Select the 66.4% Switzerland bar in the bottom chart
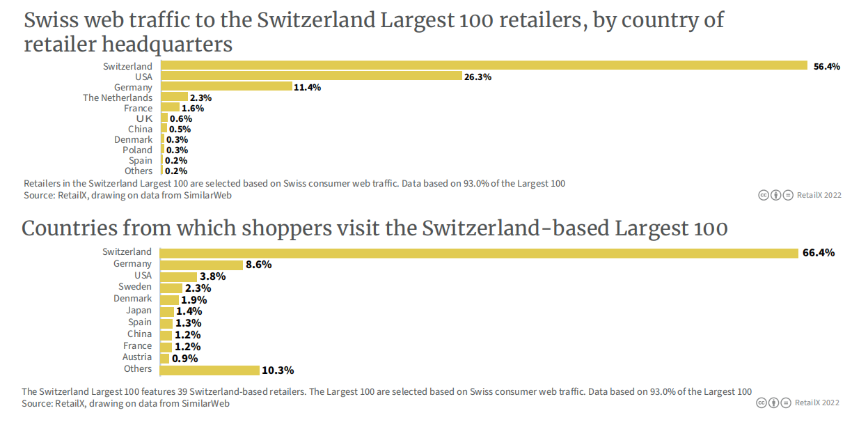The image size is (868, 422). (x=479, y=252)
